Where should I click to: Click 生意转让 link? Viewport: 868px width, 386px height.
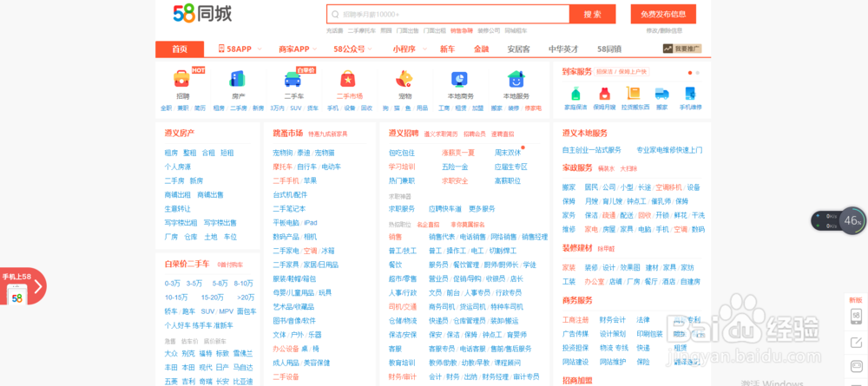(x=178, y=209)
